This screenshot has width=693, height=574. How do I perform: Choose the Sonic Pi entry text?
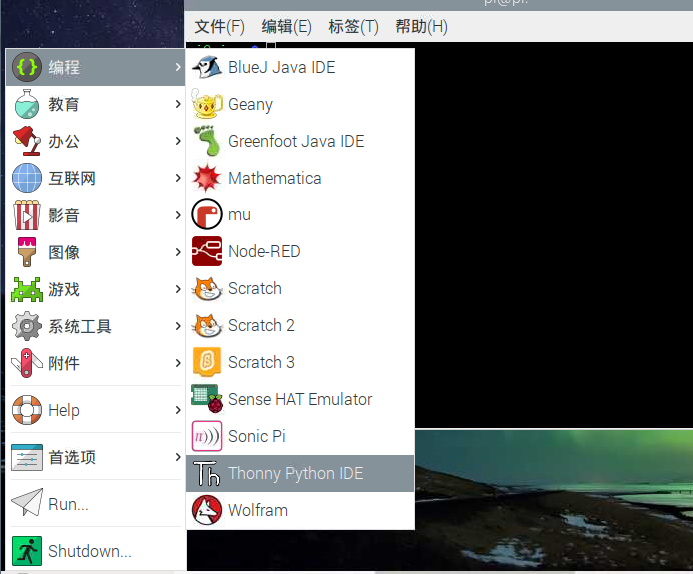[257, 436]
